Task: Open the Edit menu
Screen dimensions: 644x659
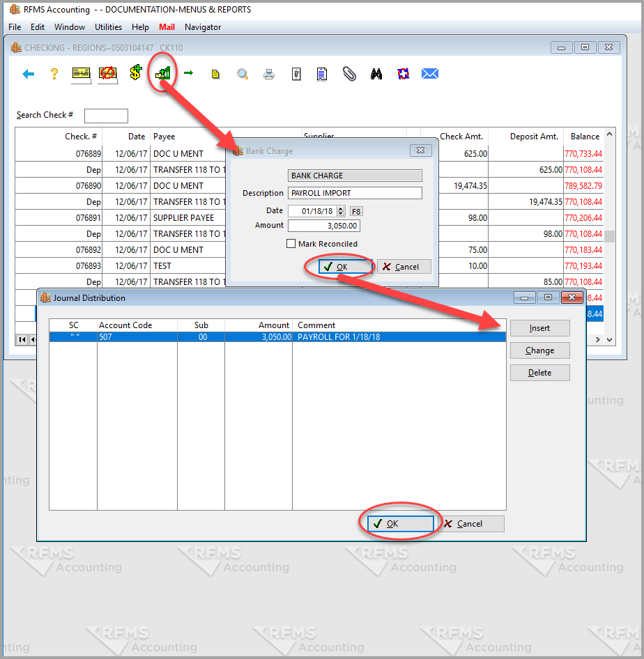Action: [x=38, y=27]
